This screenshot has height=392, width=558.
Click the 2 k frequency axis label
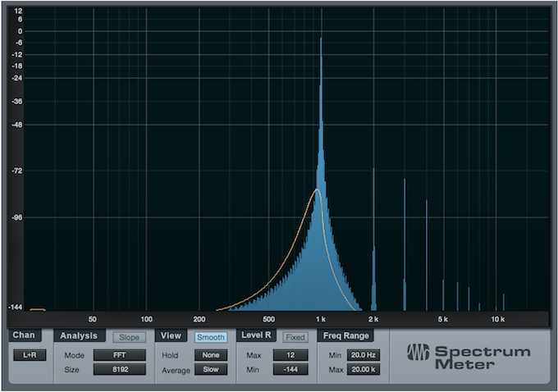(x=373, y=320)
